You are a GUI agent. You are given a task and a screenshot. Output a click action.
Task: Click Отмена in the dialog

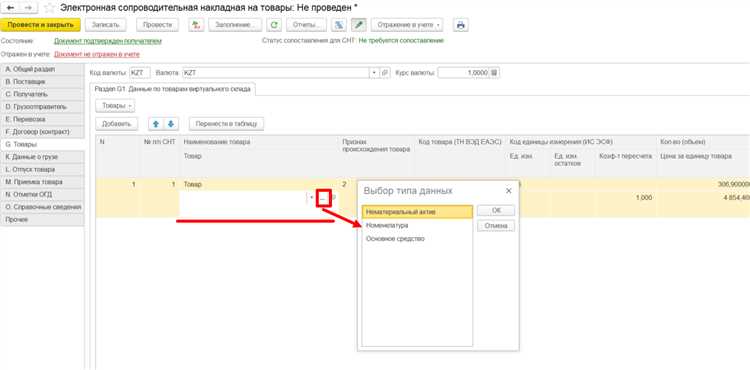click(496, 226)
